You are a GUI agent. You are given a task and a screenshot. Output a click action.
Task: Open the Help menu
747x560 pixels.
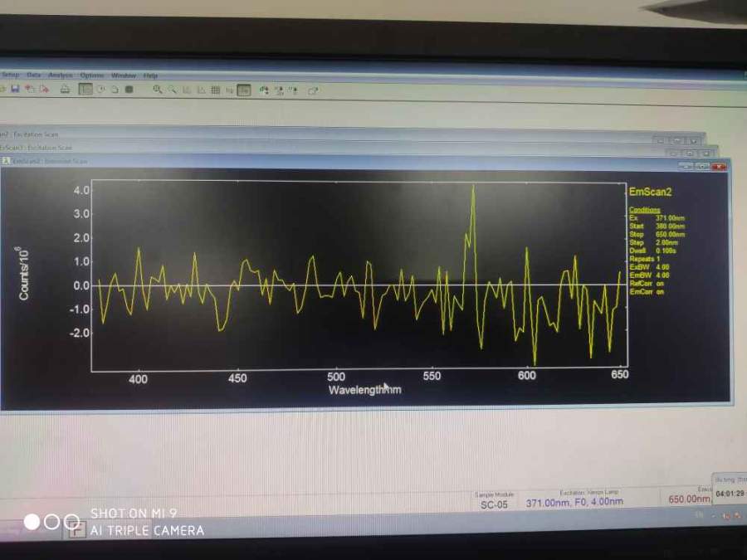point(150,75)
